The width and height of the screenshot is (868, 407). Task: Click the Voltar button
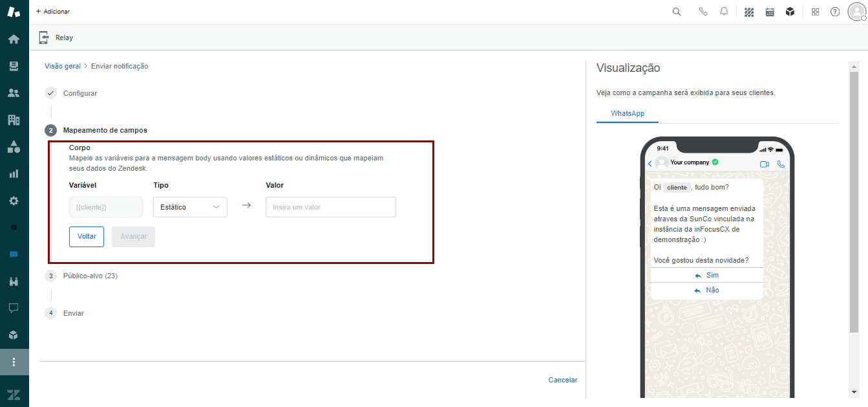point(87,237)
